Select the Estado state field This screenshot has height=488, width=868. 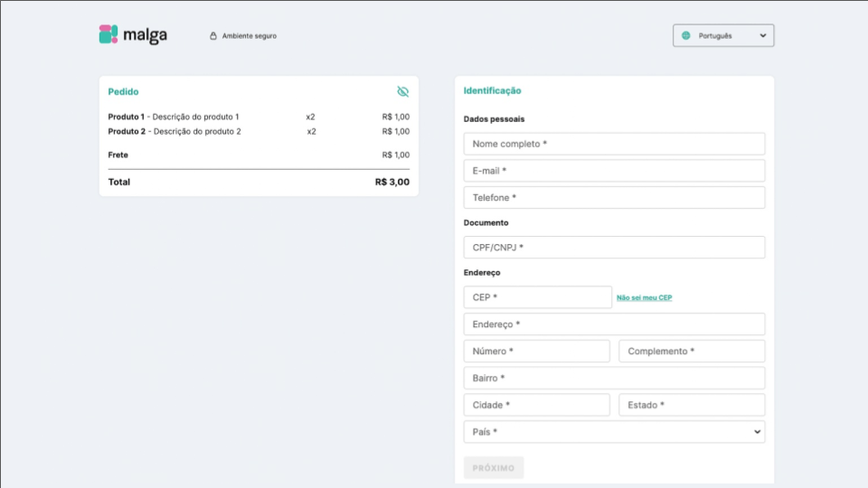coord(692,405)
